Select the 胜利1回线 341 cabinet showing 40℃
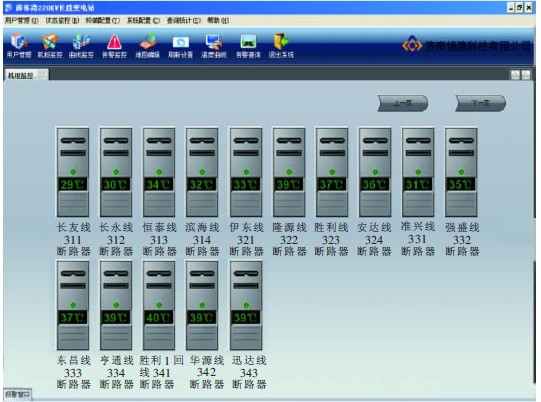This screenshot has width=541, height=402. point(159,306)
